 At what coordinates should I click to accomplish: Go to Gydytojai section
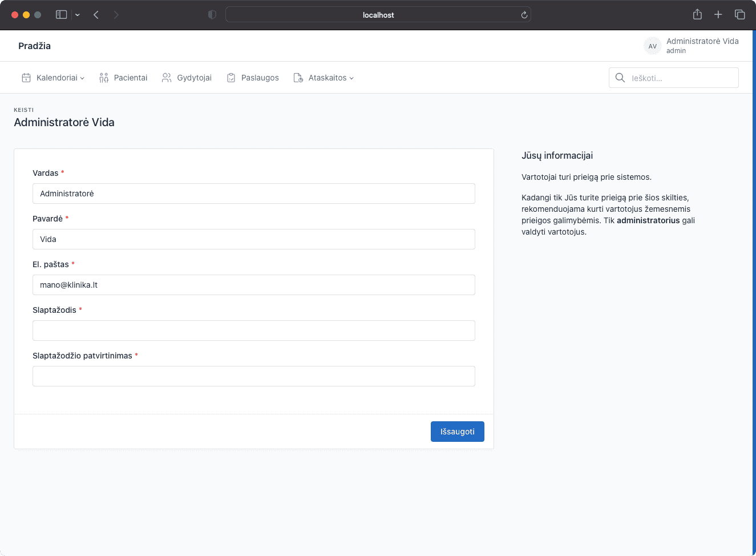click(194, 78)
